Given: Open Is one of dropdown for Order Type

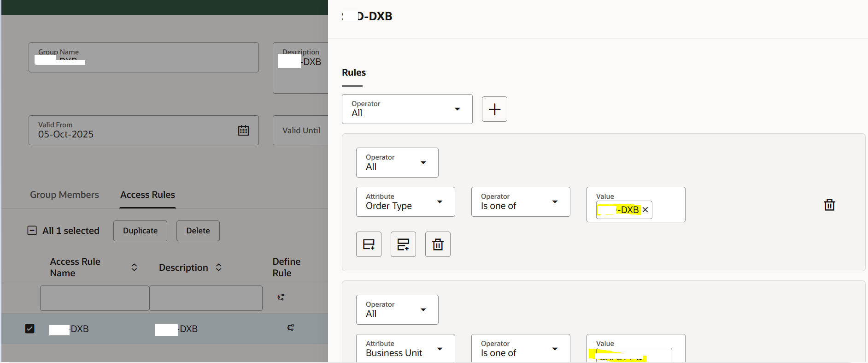Looking at the screenshot, I should point(521,202).
